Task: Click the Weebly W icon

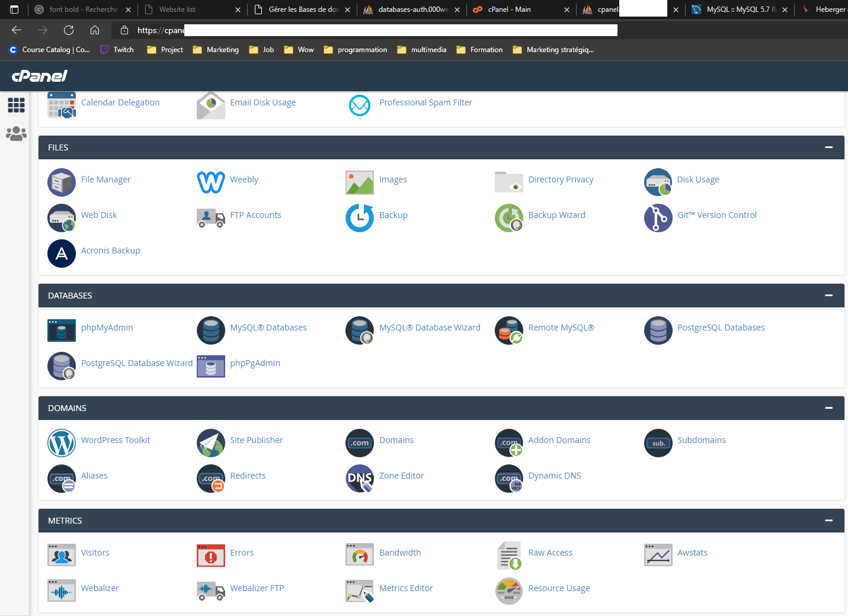Action: tap(211, 182)
